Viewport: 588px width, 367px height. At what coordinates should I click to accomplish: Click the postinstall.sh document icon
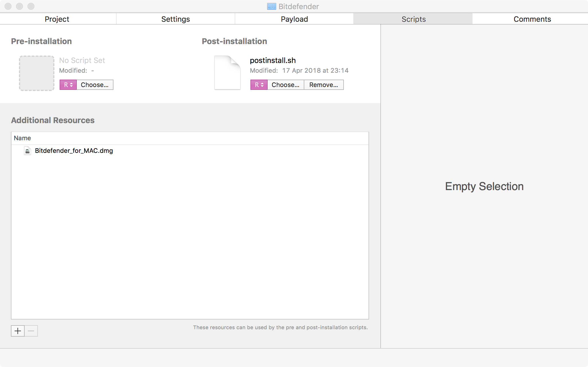[228, 72]
